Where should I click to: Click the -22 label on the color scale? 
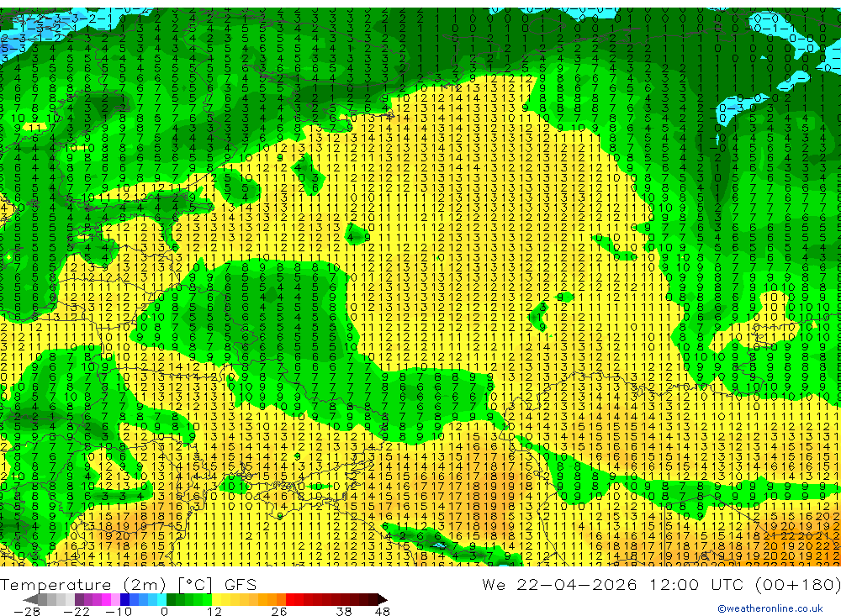(77, 612)
